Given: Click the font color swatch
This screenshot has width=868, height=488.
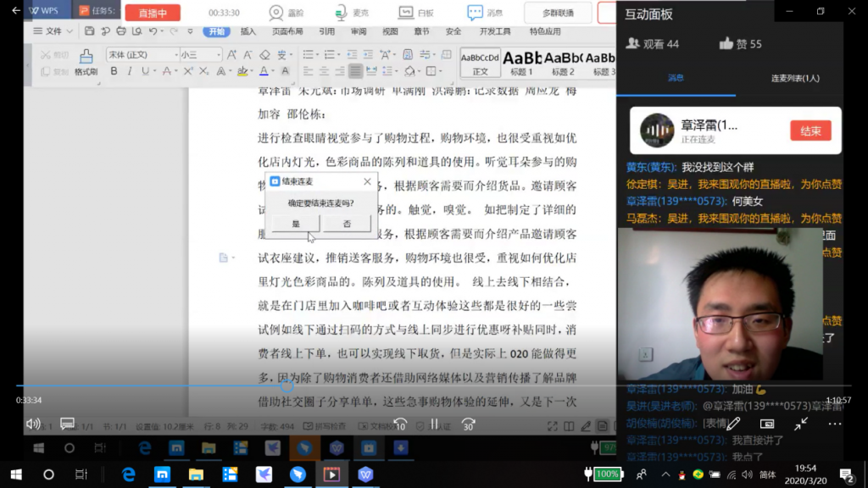Looking at the screenshot, I should click(x=264, y=71).
